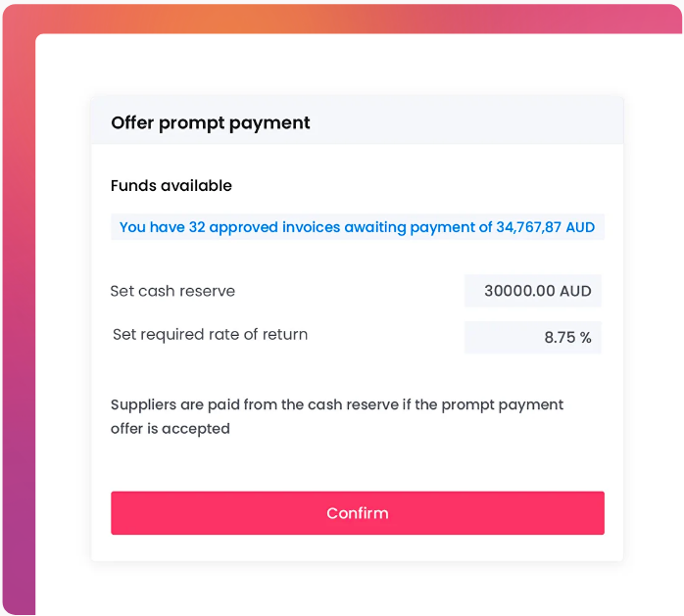
Task: Click the "Set cash reserve" label
Action: [x=172, y=291]
